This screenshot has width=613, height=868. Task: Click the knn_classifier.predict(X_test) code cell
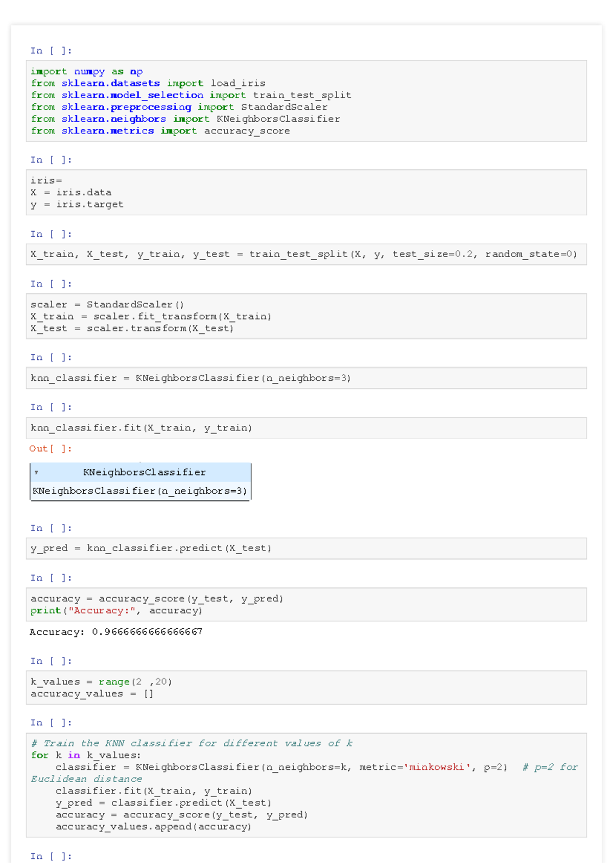pos(306,548)
